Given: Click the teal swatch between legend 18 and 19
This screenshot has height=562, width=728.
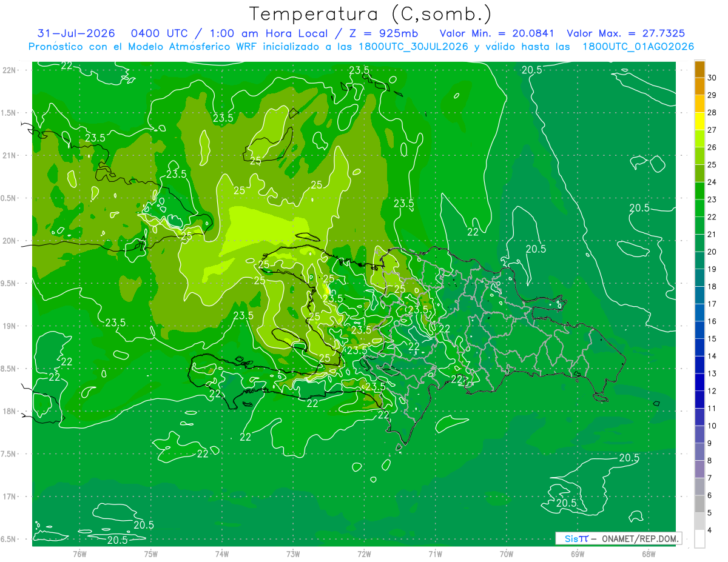Looking at the screenshot, I should click(x=699, y=278).
